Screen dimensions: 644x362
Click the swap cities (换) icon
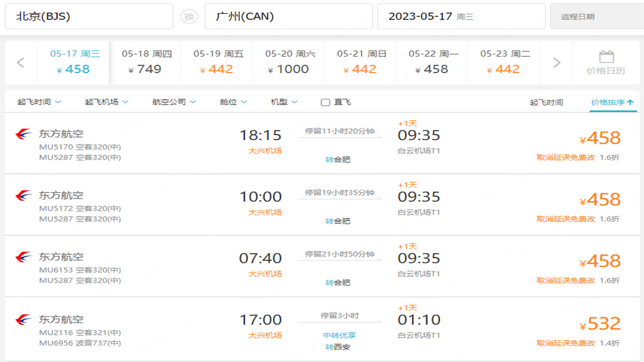pyautogui.click(x=189, y=16)
